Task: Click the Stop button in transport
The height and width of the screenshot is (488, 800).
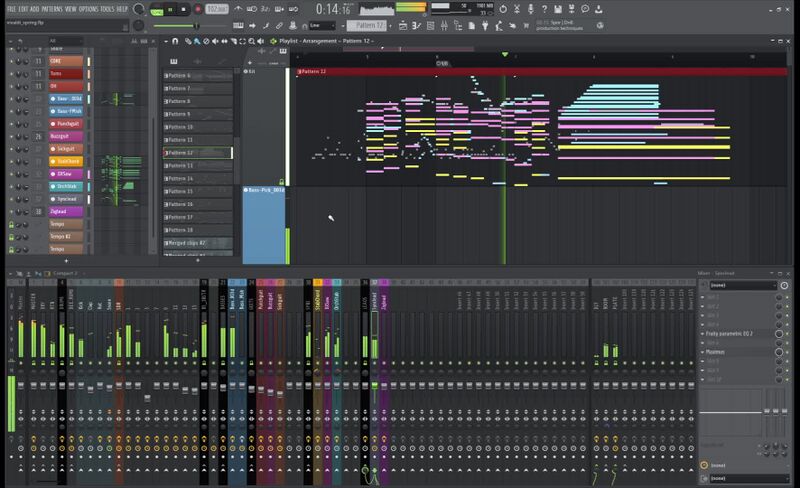Action: pos(185,9)
